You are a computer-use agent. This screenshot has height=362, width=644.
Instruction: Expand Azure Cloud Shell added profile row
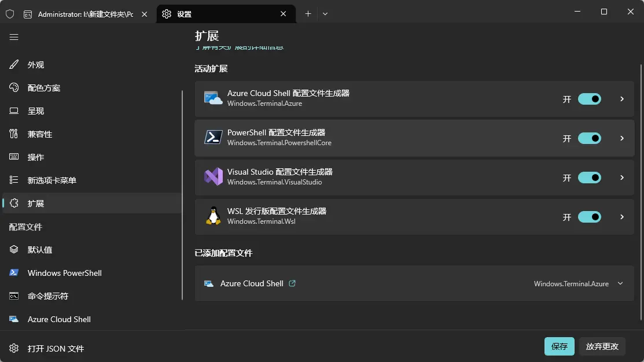coord(620,283)
